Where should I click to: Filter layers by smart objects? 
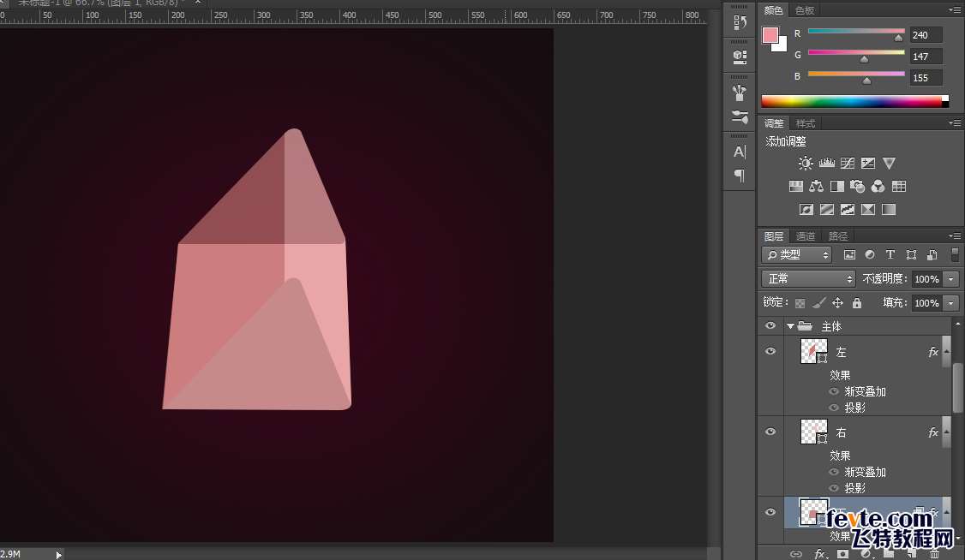click(932, 254)
